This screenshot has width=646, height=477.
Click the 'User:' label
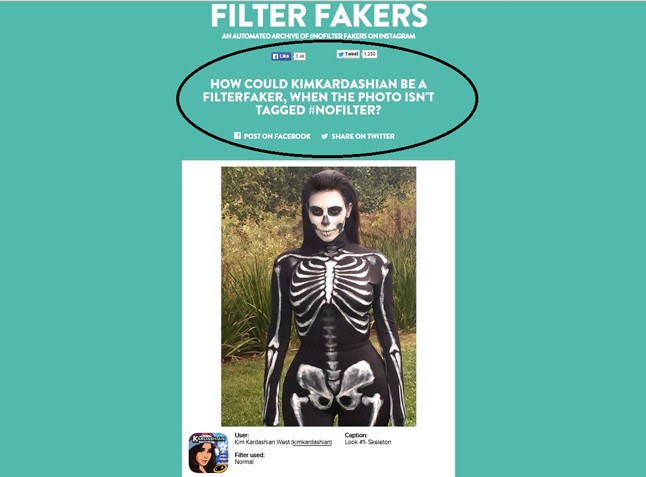tap(242, 435)
